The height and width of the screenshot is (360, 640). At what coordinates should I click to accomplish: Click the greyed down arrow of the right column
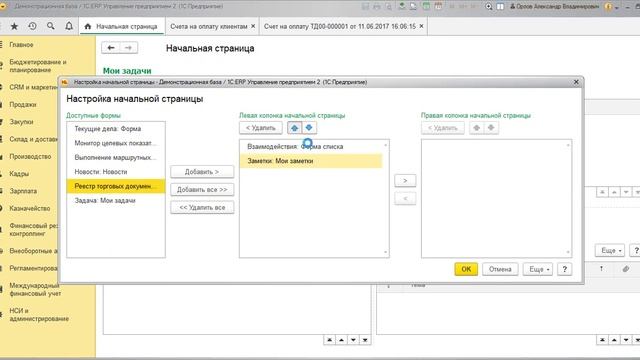click(x=491, y=128)
